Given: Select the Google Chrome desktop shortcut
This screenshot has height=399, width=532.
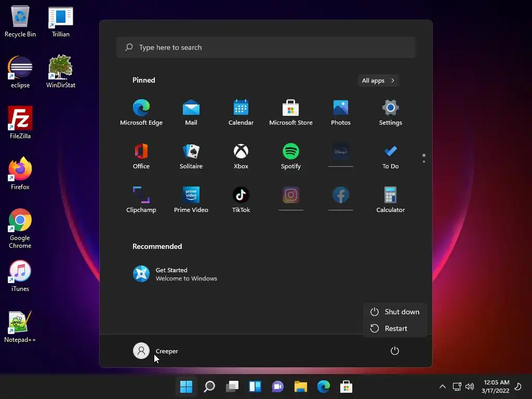Looking at the screenshot, I should click(x=20, y=229).
